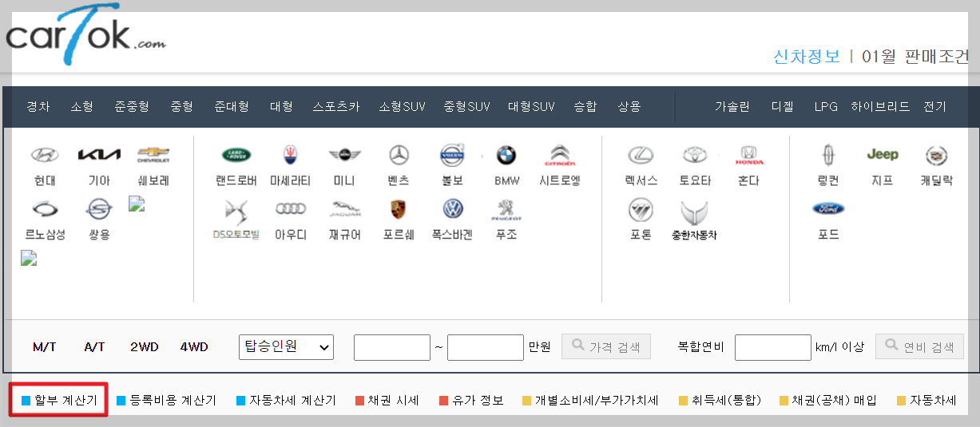Choose the 볼보 (Volvo) logo
Viewport: 980px width, 427px height.
click(x=453, y=155)
